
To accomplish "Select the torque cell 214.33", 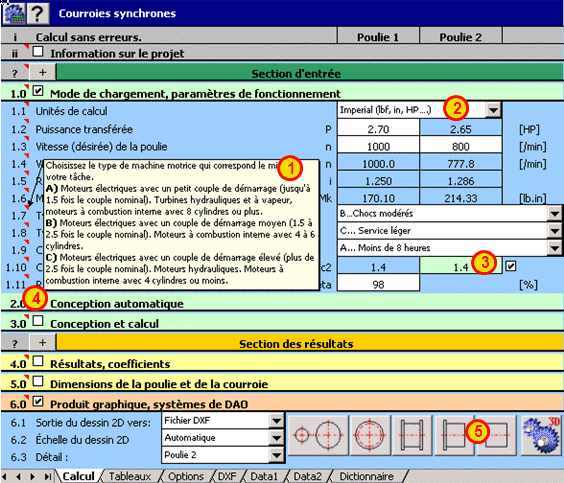I will (x=460, y=198).
